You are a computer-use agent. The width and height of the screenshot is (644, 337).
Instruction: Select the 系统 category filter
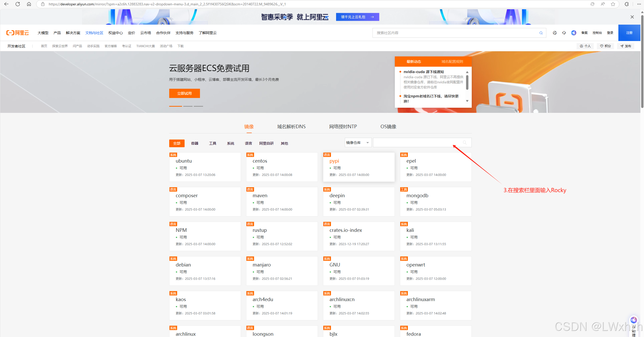[230, 143]
